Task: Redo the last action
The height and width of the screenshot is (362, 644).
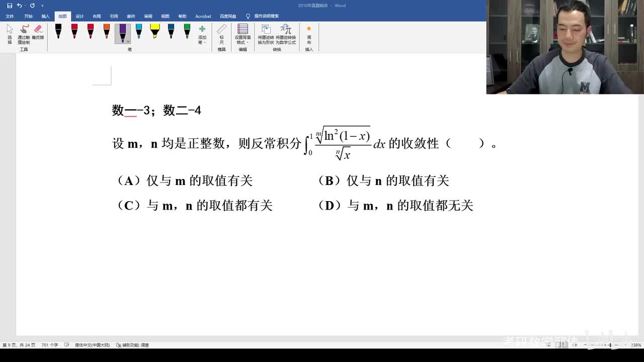Action: tap(32, 6)
